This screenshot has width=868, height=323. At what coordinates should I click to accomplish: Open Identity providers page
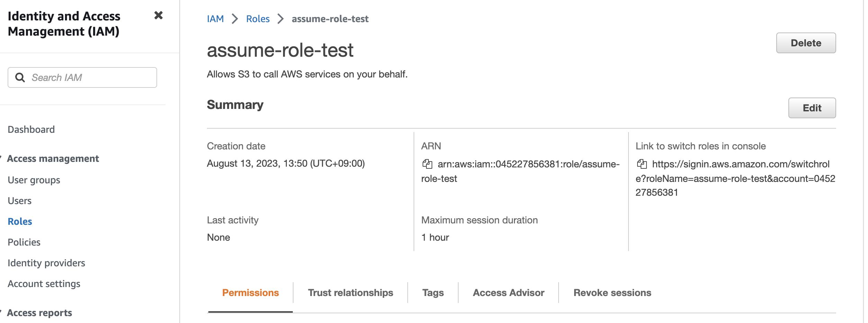tap(46, 263)
